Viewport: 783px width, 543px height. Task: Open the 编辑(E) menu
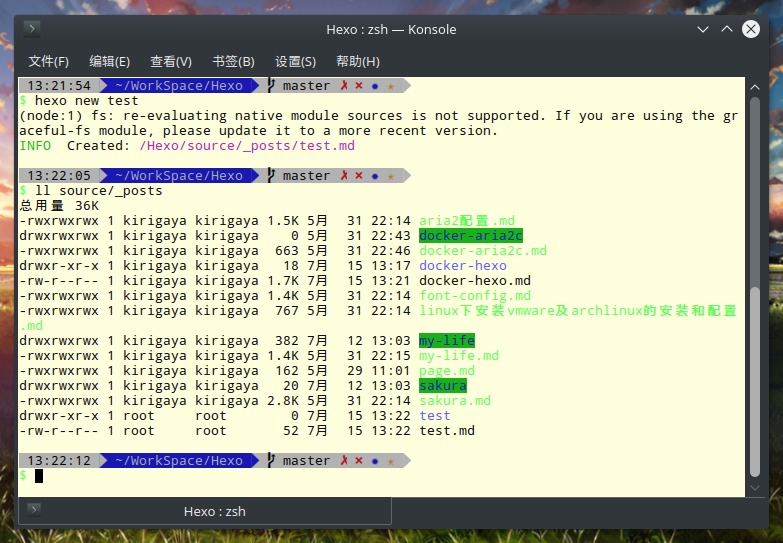[x=109, y=61]
